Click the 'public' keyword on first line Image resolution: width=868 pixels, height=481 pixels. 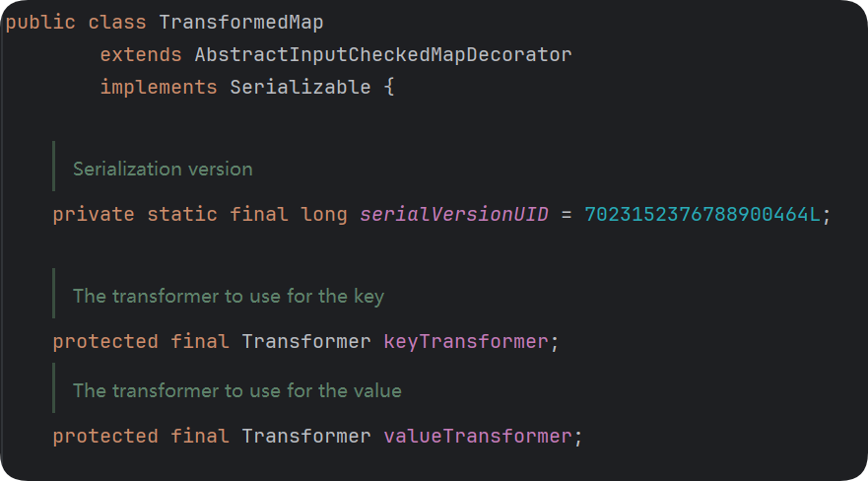tap(40, 23)
